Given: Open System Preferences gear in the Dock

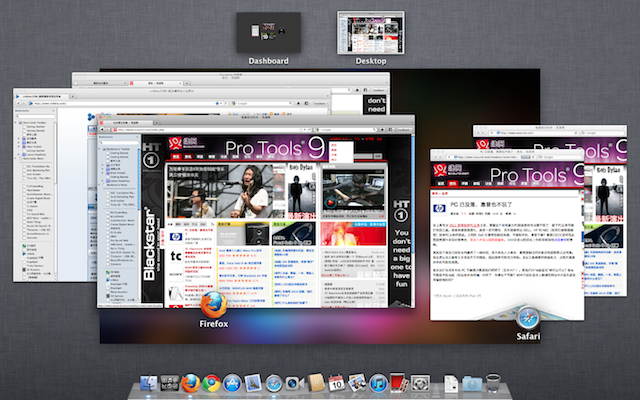Looking at the screenshot, I should tap(420, 384).
